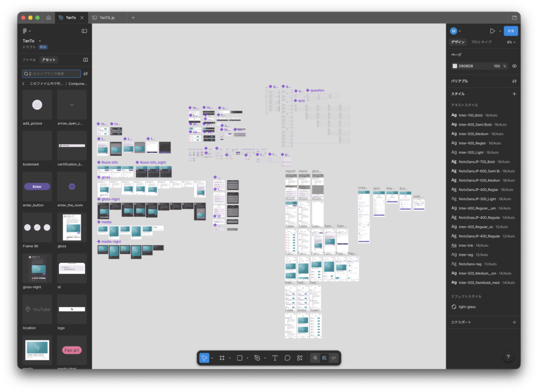The width and height of the screenshot is (538, 392).
Task: Open the library book icon
Action: (x=86, y=60)
